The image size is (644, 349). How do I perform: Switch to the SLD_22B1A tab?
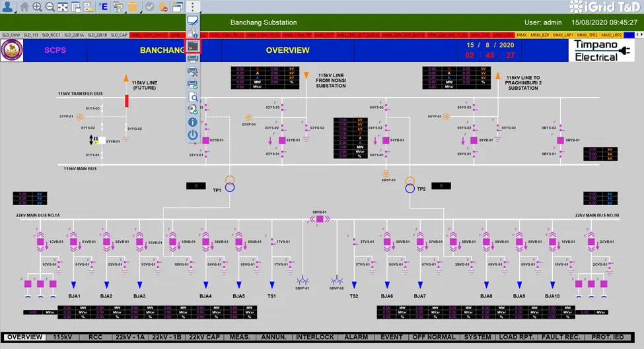pos(74,35)
